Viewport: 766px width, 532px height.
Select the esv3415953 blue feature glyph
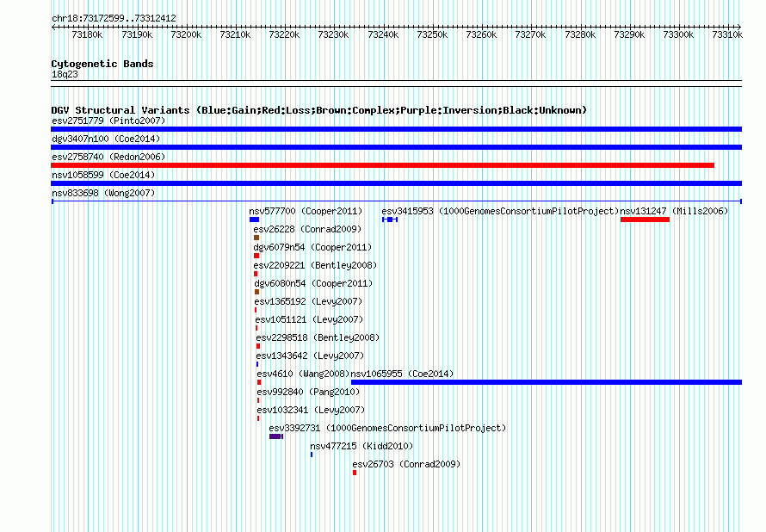pos(390,220)
